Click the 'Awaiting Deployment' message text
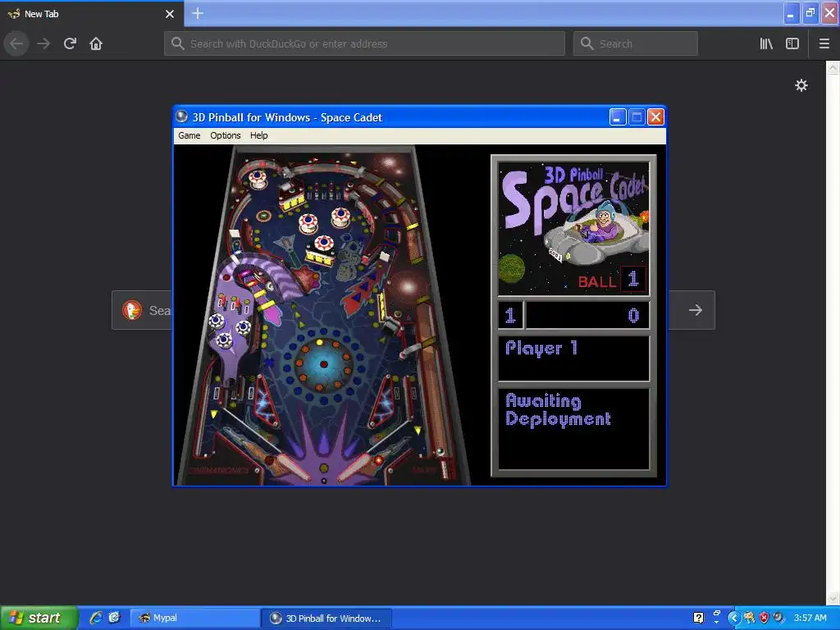The image size is (840, 630). 558,410
